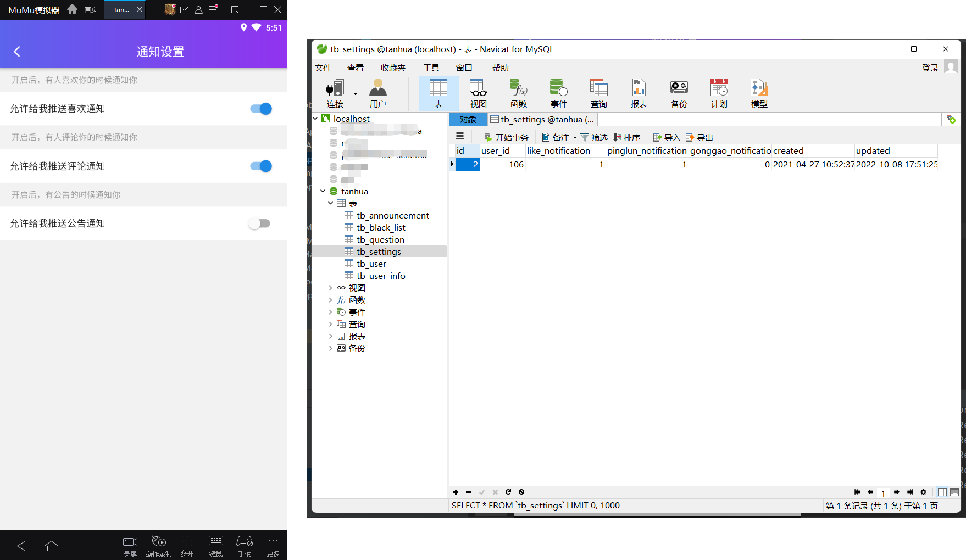Click Navicat 连接 connection toolbar icon
The width and height of the screenshot is (966, 560).
tap(335, 94)
